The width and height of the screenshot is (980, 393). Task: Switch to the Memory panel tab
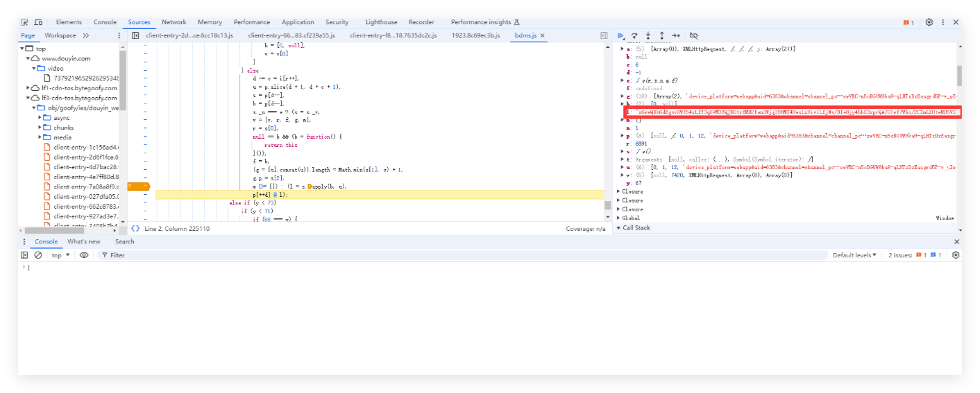[x=210, y=22]
